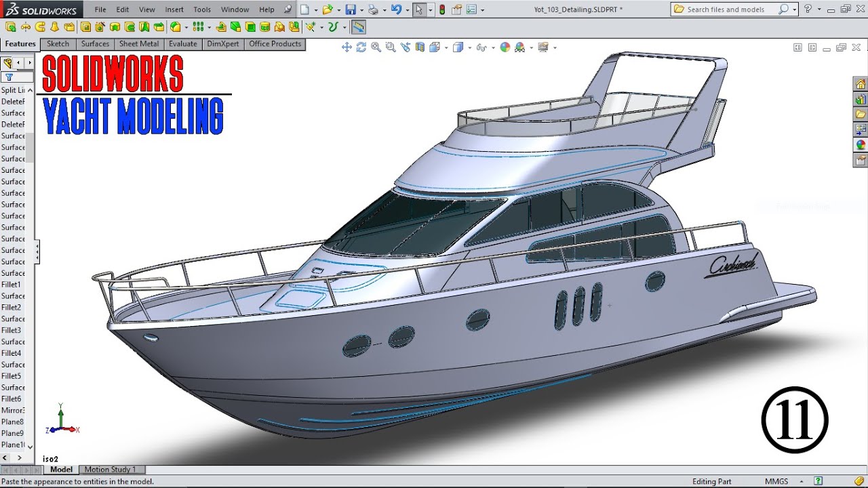
Task: Collapse the FeatureManager panel with the side handle
Action: [37, 251]
